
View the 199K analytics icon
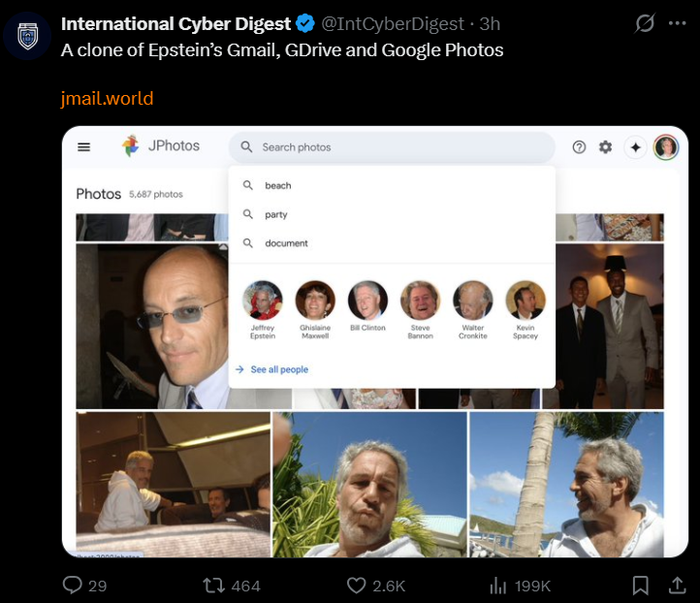click(498, 586)
